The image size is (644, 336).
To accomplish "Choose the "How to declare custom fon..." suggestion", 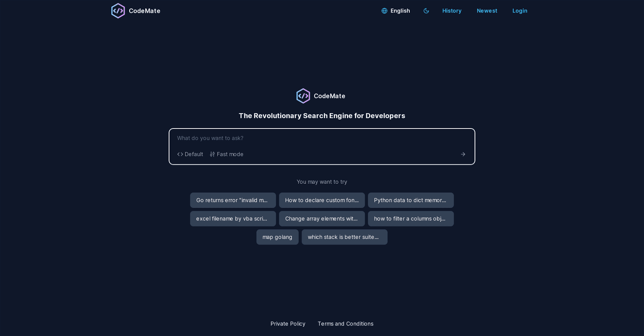I will 322,200.
